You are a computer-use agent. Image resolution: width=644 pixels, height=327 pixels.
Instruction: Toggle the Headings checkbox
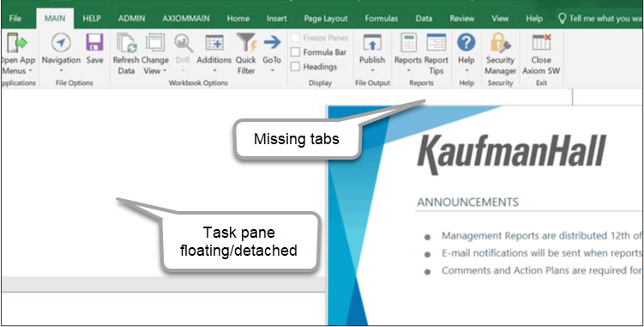tap(295, 67)
